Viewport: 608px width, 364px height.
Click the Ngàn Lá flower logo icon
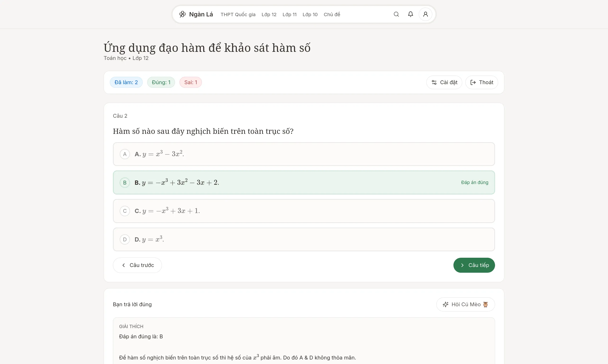coord(182,14)
